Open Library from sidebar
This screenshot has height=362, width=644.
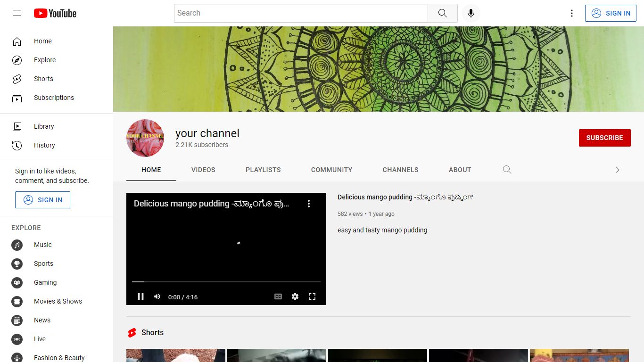(x=57, y=126)
